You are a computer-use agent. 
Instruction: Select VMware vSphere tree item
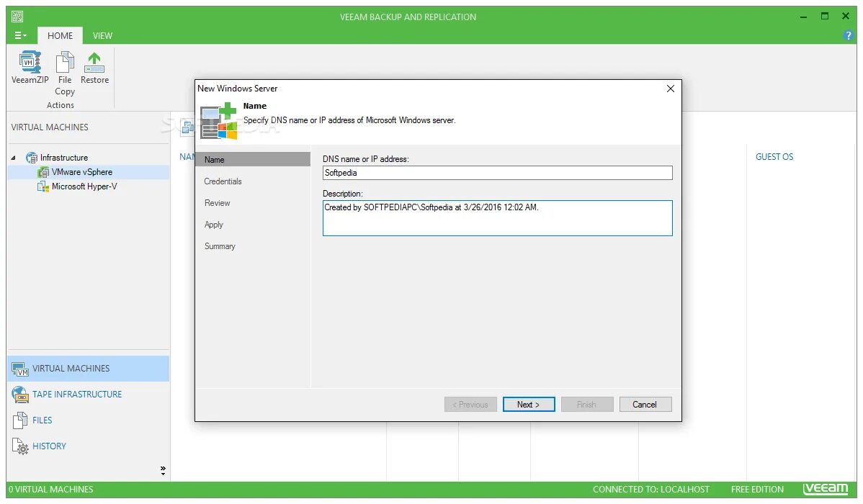pyautogui.click(x=82, y=172)
